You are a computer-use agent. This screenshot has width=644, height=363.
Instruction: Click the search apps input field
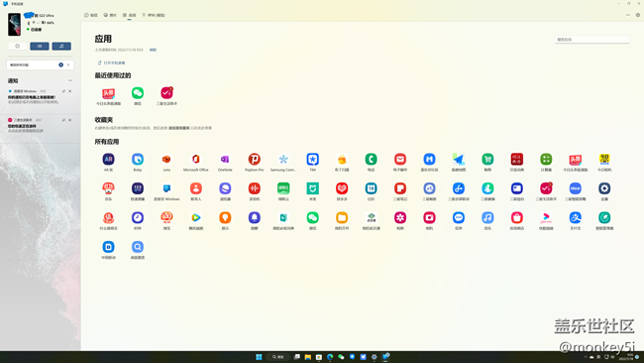pos(591,40)
